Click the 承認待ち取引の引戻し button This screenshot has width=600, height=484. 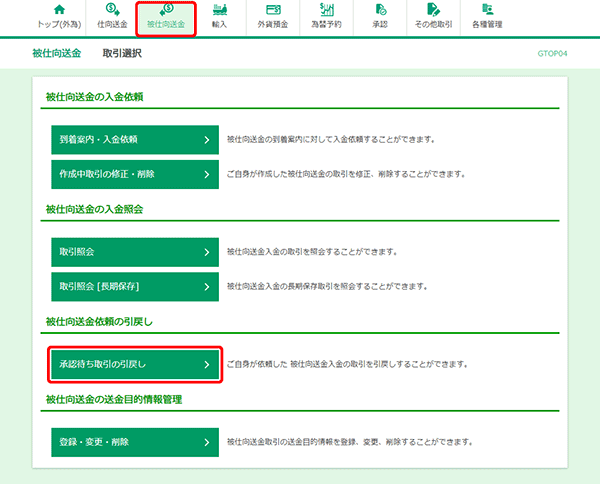click(135, 365)
